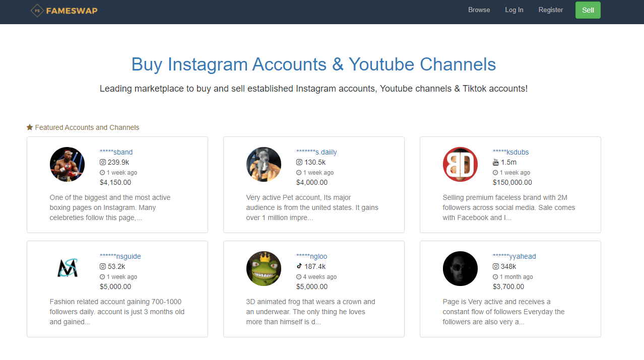Open the *****ngloo frog avatar thumbnail

click(x=264, y=268)
